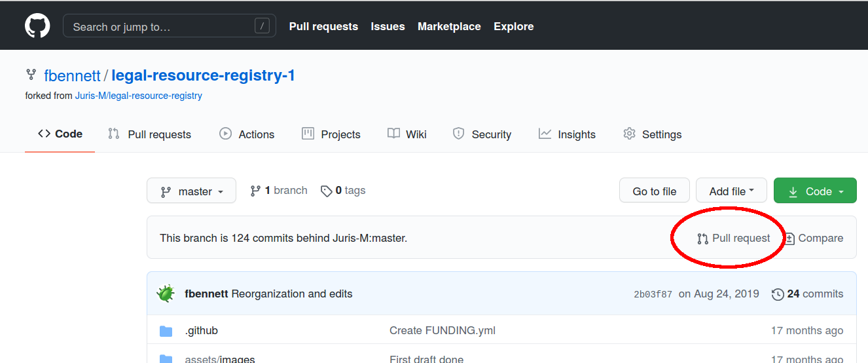Click the pull request icon on repository tab
The image size is (868, 363).
(114, 134)
